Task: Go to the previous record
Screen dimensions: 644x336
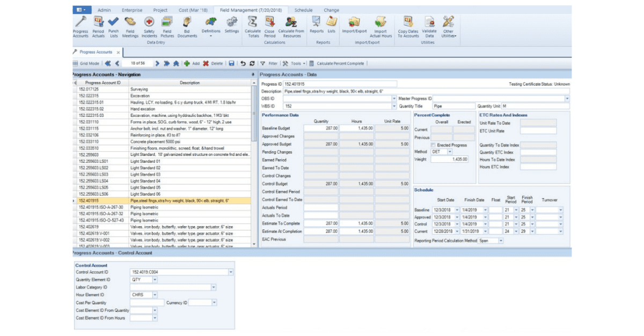Action: 117,63
